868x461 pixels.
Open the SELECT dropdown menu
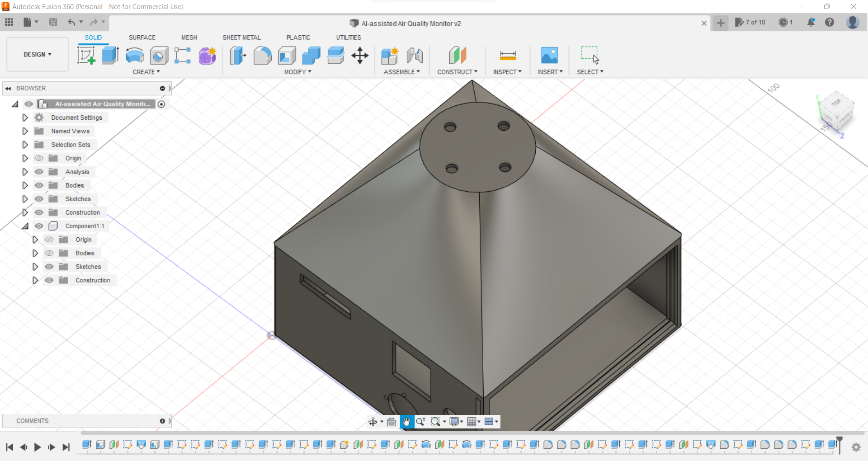click(590, 72)
